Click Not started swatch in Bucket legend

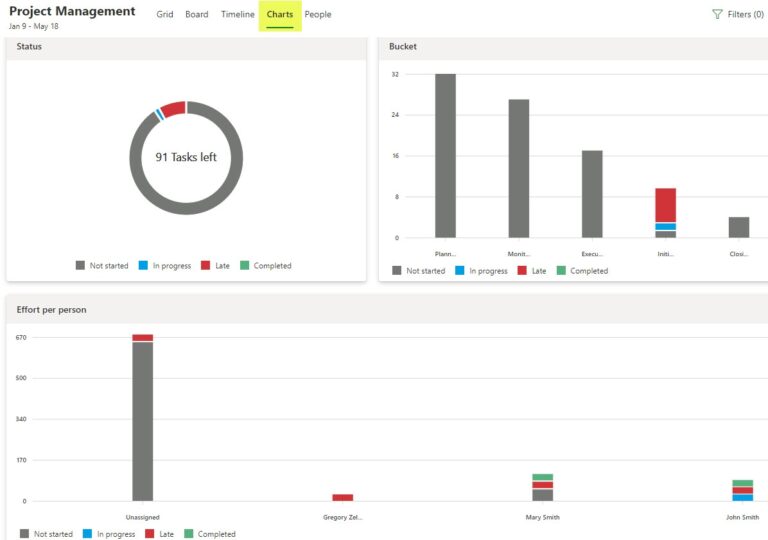click(x=397, y=270)
